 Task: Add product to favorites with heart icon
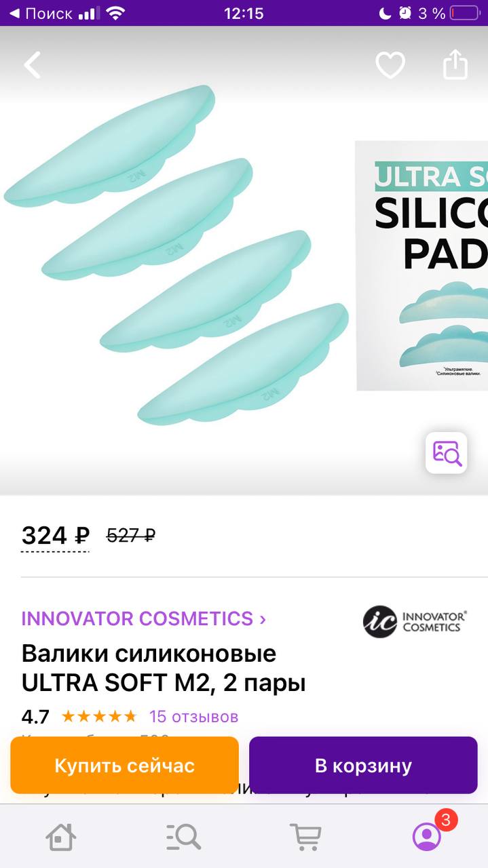390,65
